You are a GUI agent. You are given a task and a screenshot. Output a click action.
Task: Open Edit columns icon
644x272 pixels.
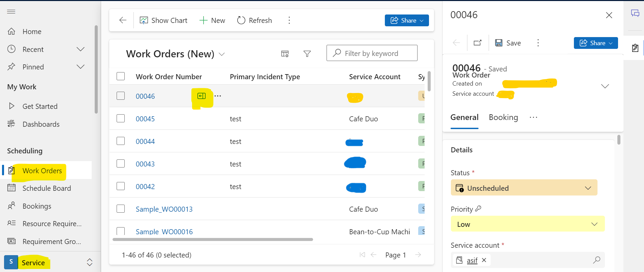[285, 54]
